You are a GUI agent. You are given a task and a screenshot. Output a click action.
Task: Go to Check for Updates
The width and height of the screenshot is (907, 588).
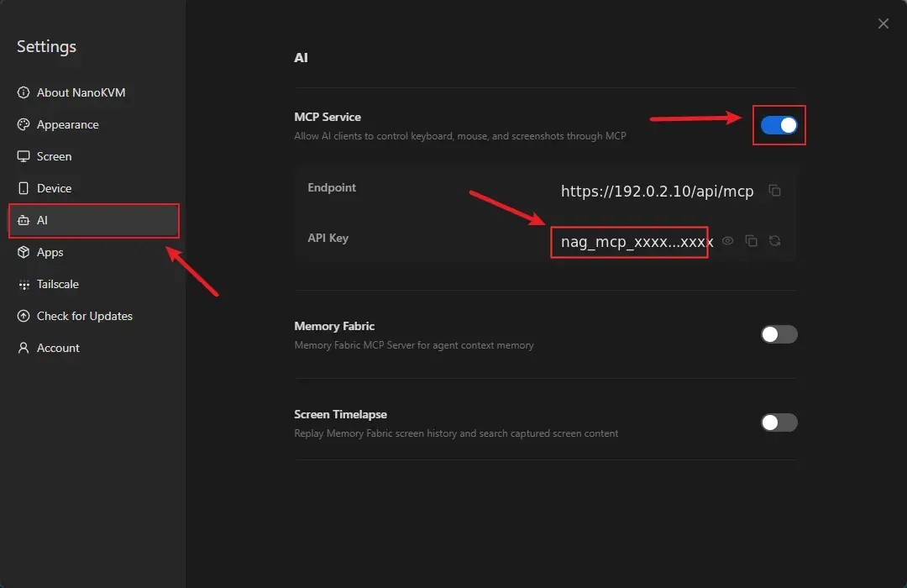point(94,316)
